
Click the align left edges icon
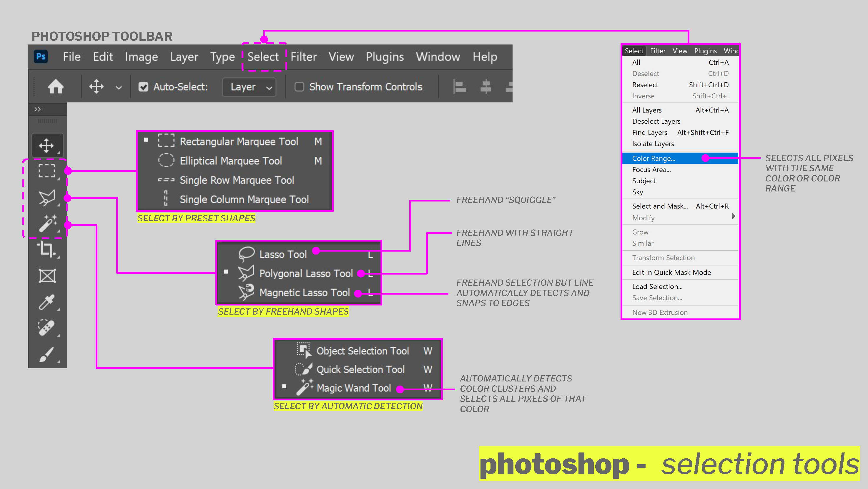(459, 87)
